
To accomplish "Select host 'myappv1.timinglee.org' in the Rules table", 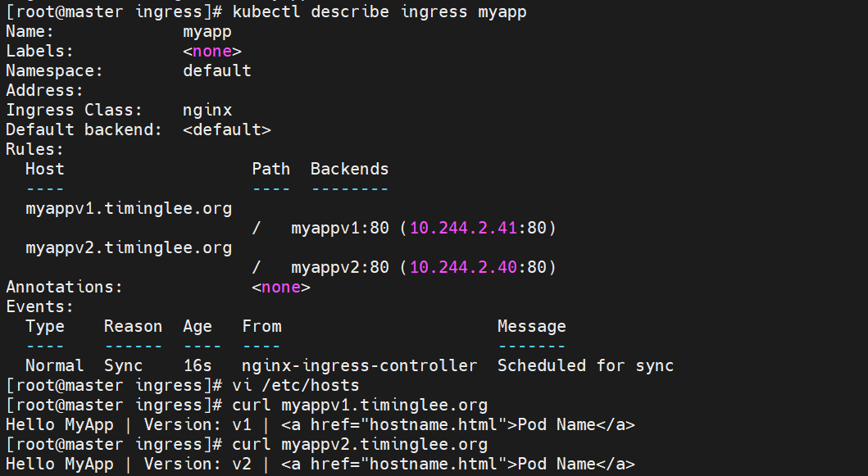I will [x=129, y=208].
